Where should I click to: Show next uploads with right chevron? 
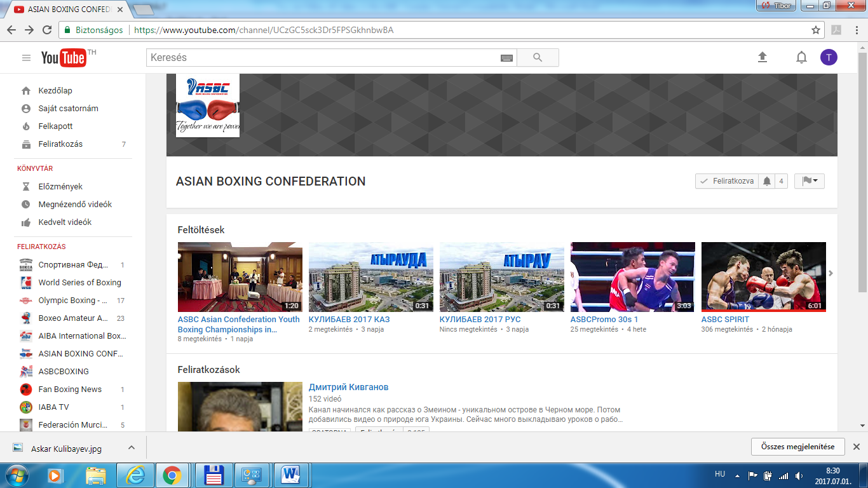[831, 273]
